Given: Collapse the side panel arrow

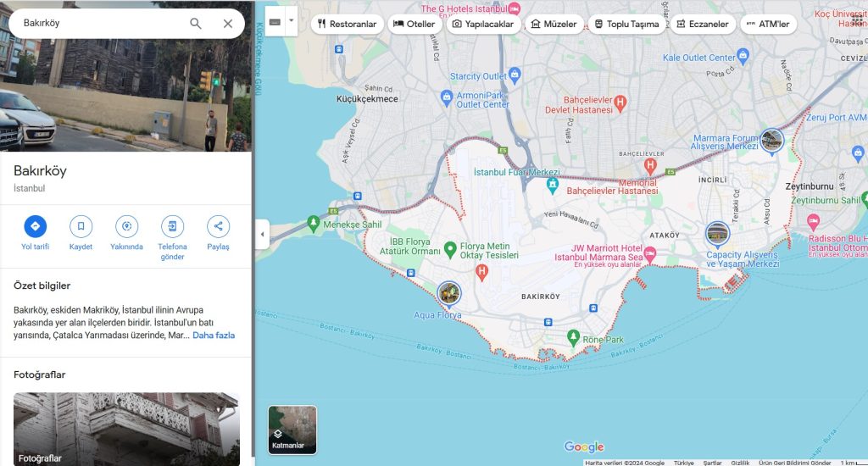Looking at the screenshot, I should (263, 234).
